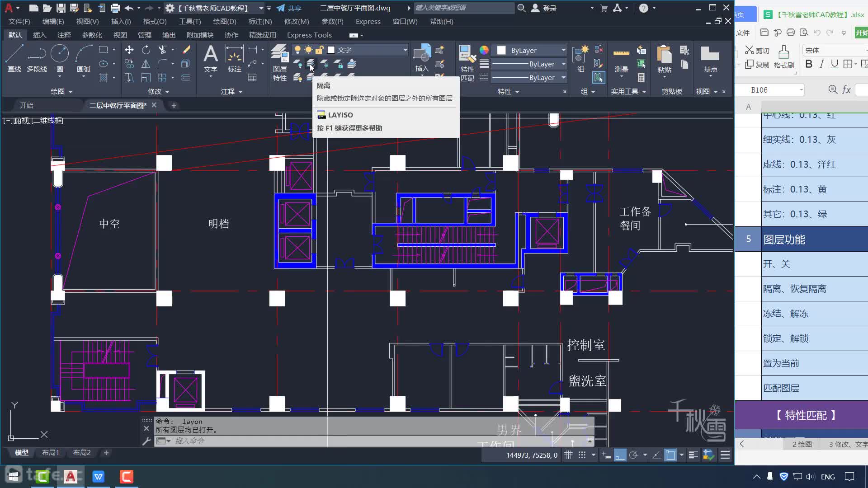868x488 pixels.
Task: Open the 标注(N) menu
Action: [260, 21]
